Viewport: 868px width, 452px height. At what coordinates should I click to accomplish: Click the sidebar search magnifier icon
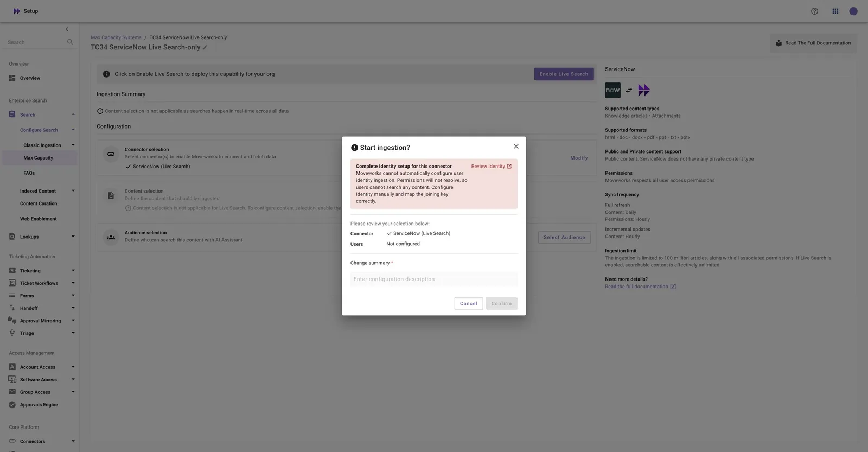[70, 42]
